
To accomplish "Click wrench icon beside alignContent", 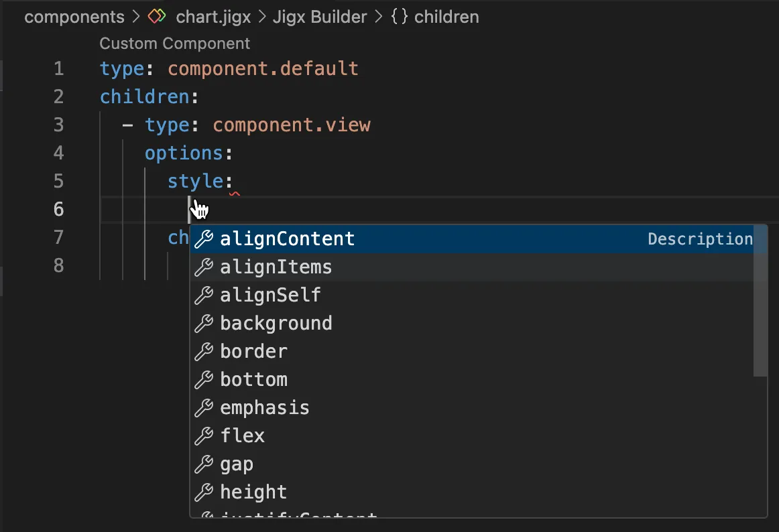I will 204,239.
